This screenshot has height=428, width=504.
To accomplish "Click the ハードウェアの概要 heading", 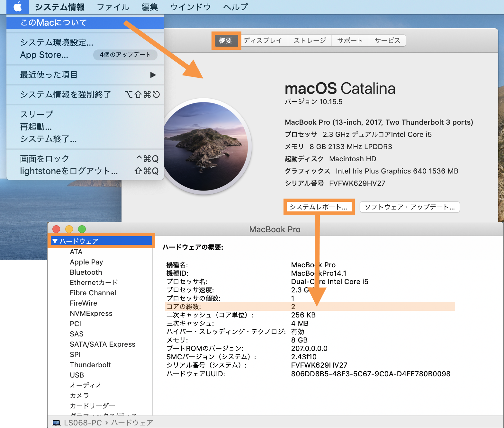I will click(x=193, y=247).
